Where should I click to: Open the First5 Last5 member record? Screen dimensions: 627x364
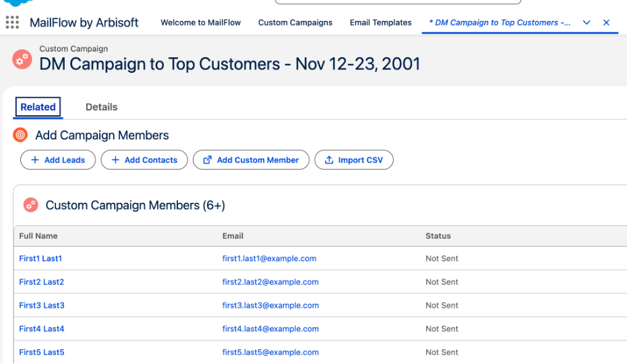click(42, 352)
